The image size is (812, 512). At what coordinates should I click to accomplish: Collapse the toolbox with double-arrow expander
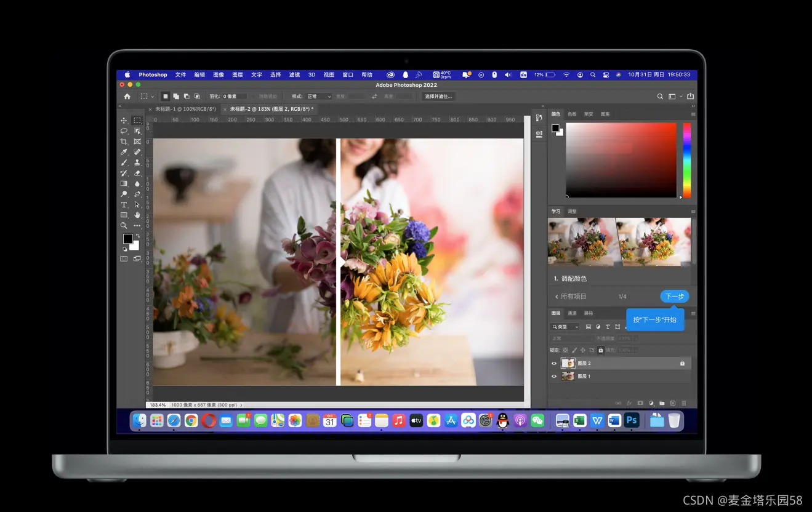coord(121,106)
